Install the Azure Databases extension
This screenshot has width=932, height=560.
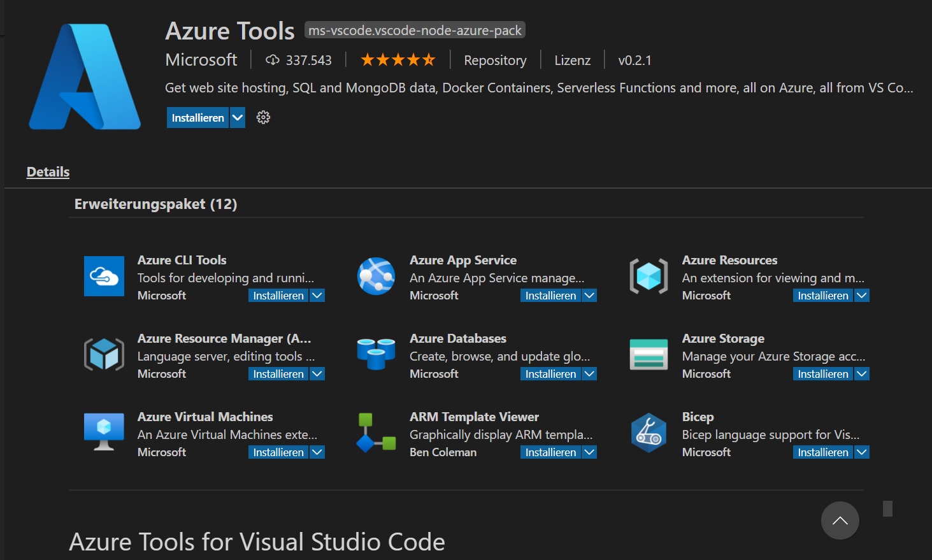coord(550,374)
